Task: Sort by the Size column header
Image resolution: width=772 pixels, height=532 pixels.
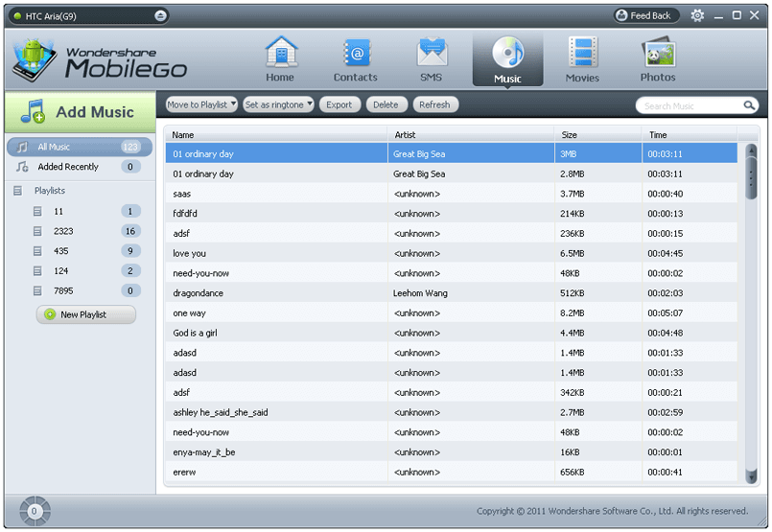Action: (x=598, y=134)
